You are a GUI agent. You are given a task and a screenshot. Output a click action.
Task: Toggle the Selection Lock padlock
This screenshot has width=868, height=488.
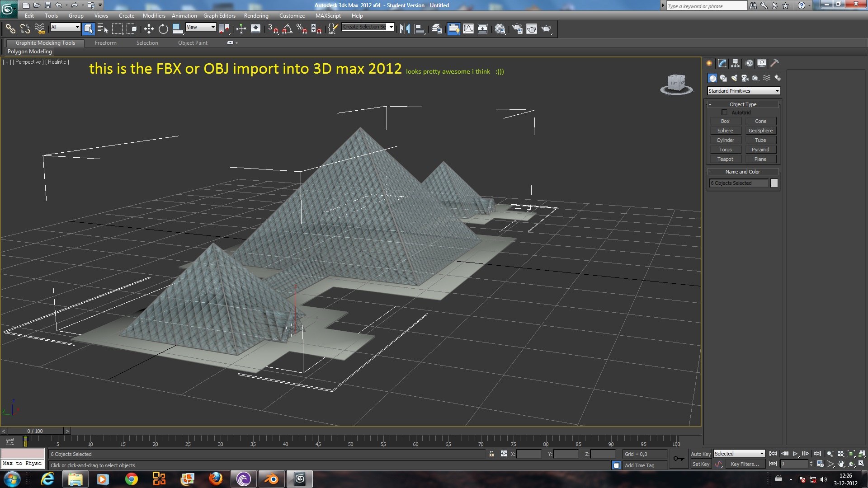[491, 454]
